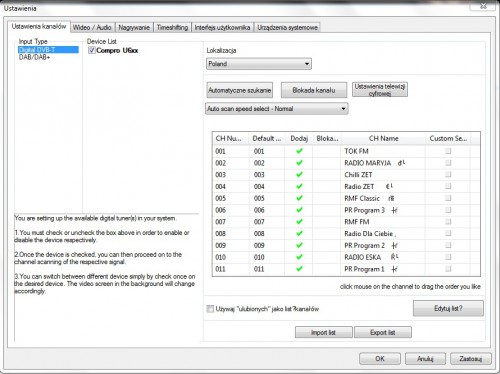Click default number 009 in Default column

(x=259, y=245)
